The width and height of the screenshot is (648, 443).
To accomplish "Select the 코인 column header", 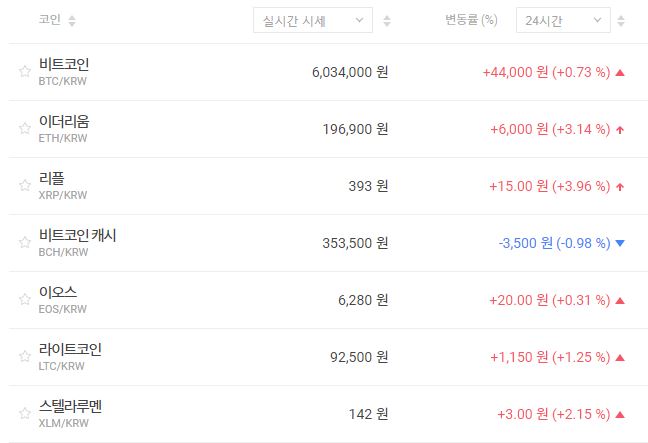I will pyautogui.click(x=49, y=20).
